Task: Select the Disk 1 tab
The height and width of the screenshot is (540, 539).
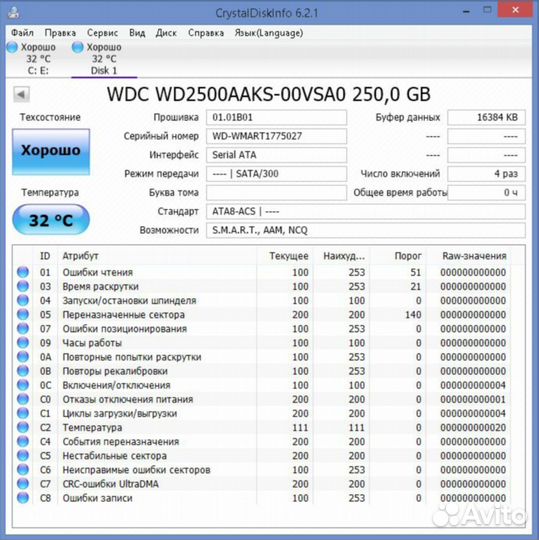Action: pyautogui.click(x=104, y=59)
